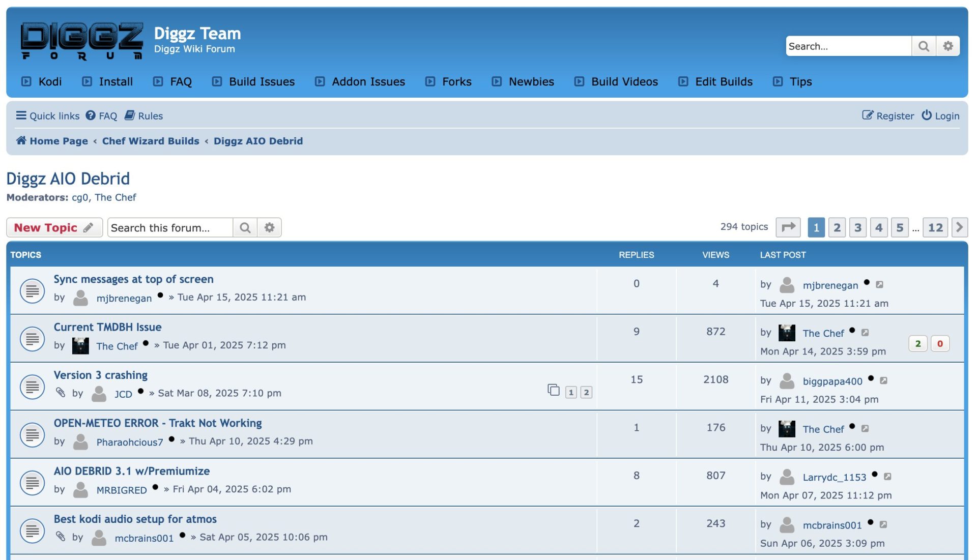Click topic icon for AIO DEBRID 3.1 thread

click(x=32, y=483)
